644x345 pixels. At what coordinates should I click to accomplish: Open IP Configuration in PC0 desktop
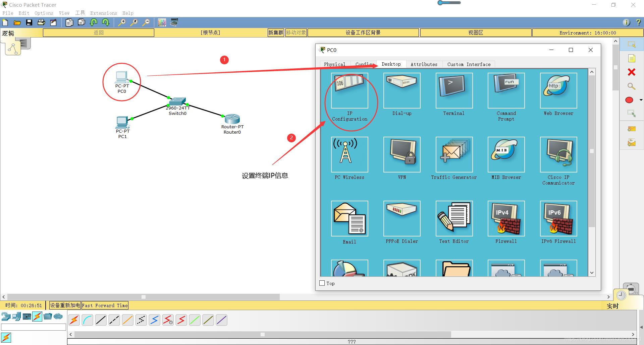tap(350, 90)
